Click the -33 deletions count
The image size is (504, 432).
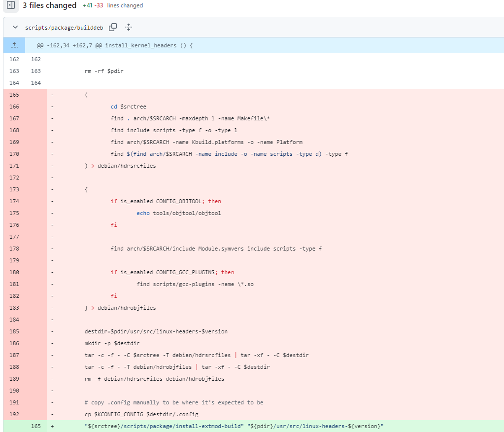tap(99, 5)
